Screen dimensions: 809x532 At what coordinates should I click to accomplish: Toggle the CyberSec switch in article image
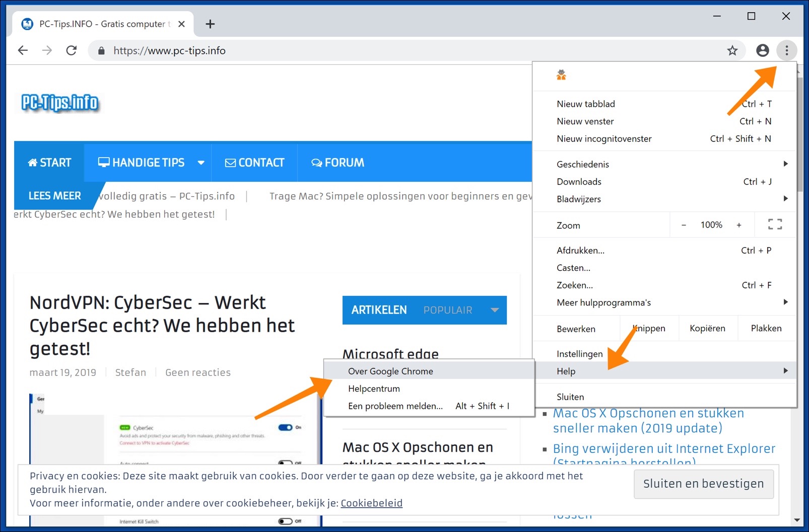(285, 427)
